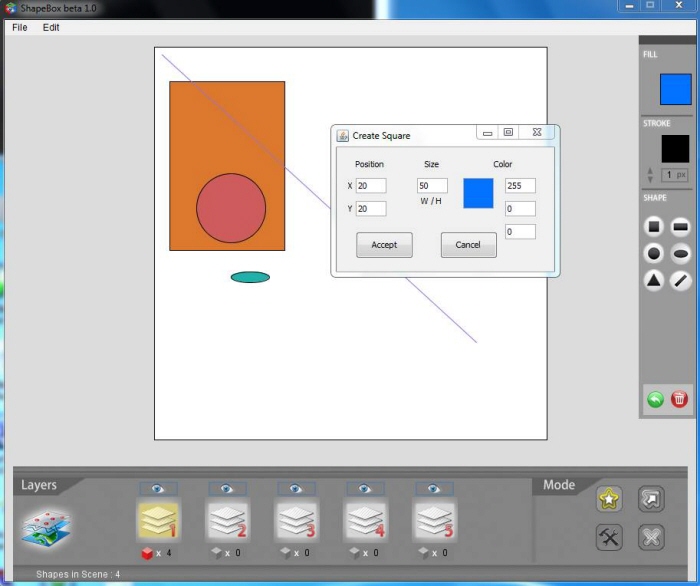Image resolution: width=700 pixels, height=586 pixels.
Task: Open the blue Fill color swatch
Action: (x=675, y=89)
